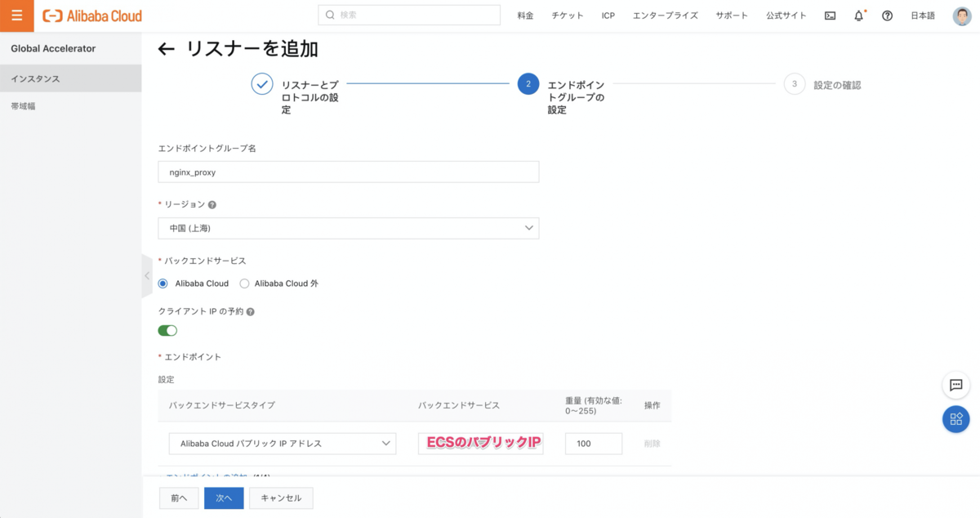
Task: Click the バックエンドサービスタイプ column header
Action: coord(221,405)
